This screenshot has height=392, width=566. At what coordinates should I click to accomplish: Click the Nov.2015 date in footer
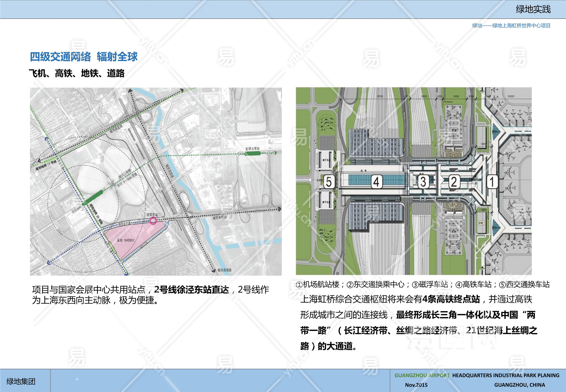(x=416, y=385)
